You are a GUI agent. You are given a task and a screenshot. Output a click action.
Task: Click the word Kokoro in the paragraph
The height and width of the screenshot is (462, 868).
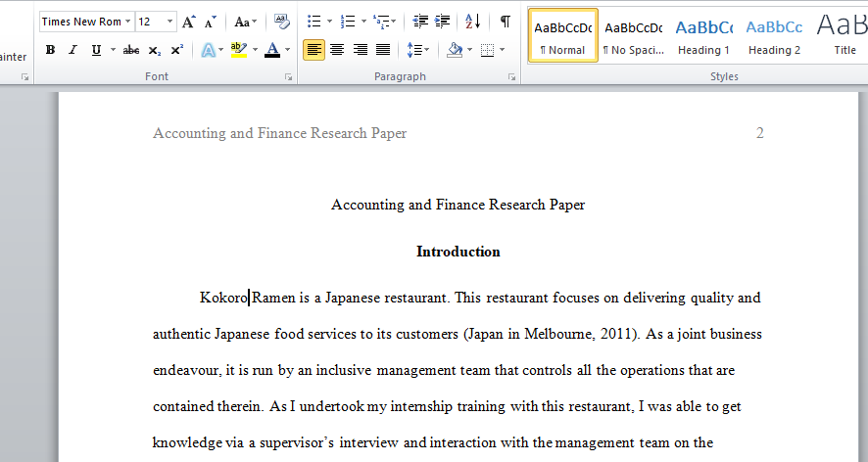pyautogui.click(x=223, y=298)
